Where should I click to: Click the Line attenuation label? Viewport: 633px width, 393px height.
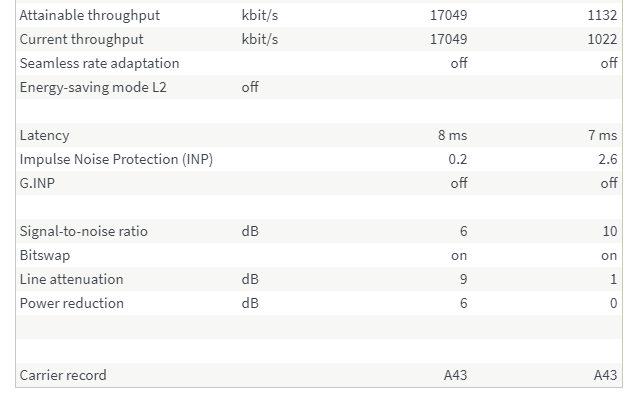71,280
